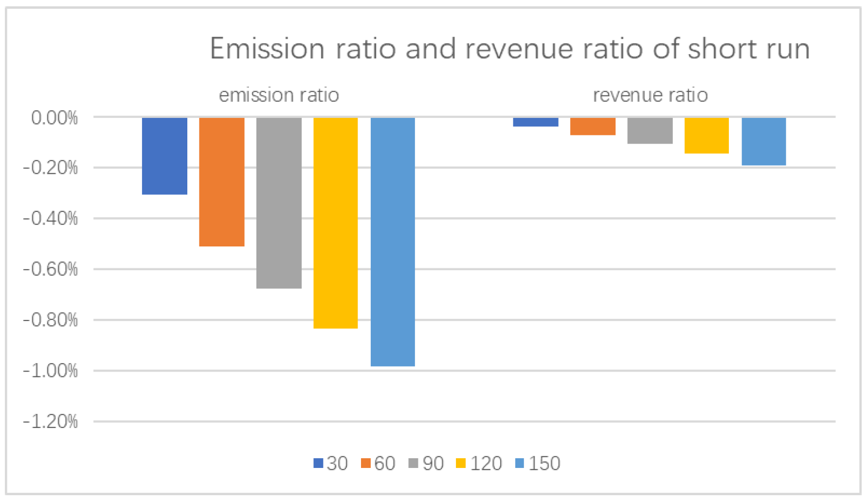Click the legend label '150'
This screenshot has width=868, height=503.
pyautogui.click(x=544, y=464)
